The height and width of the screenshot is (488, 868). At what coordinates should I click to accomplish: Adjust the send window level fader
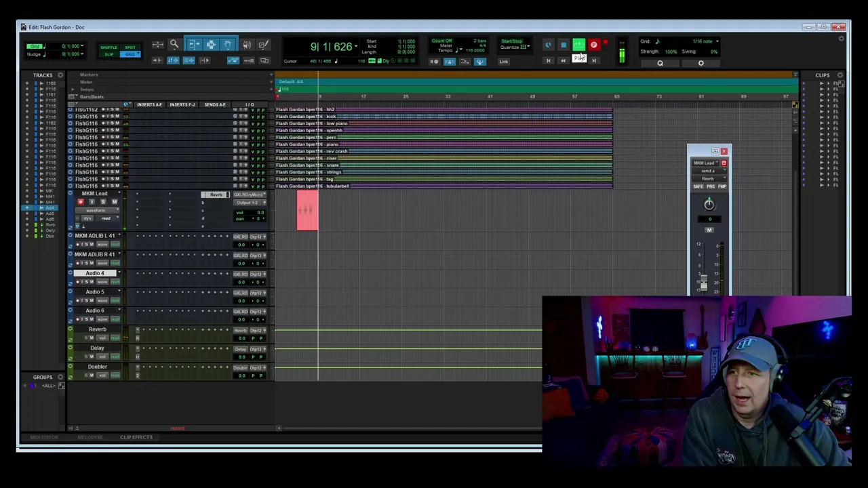pos(703,283)
